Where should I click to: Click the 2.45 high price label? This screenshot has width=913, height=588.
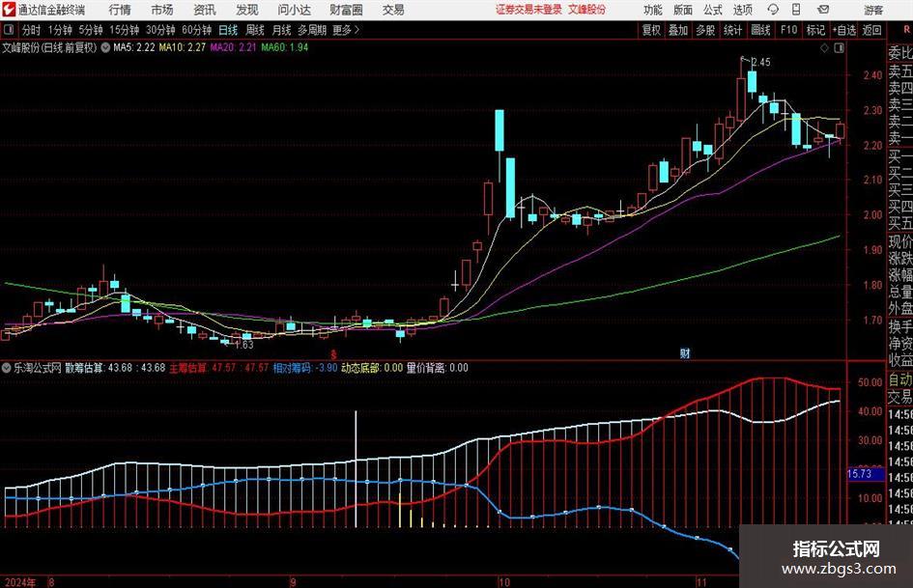coord(761,62)
